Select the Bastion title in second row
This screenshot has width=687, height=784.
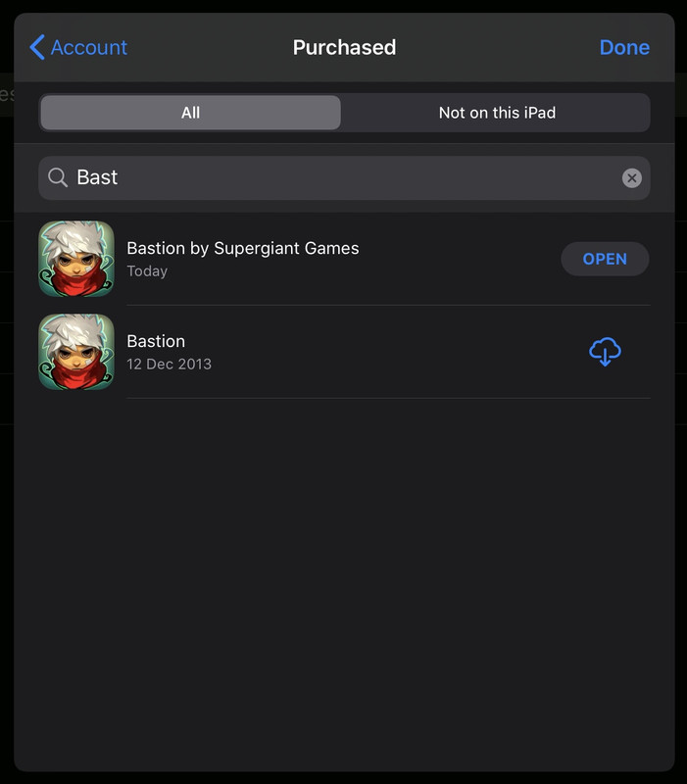point(156,341)
